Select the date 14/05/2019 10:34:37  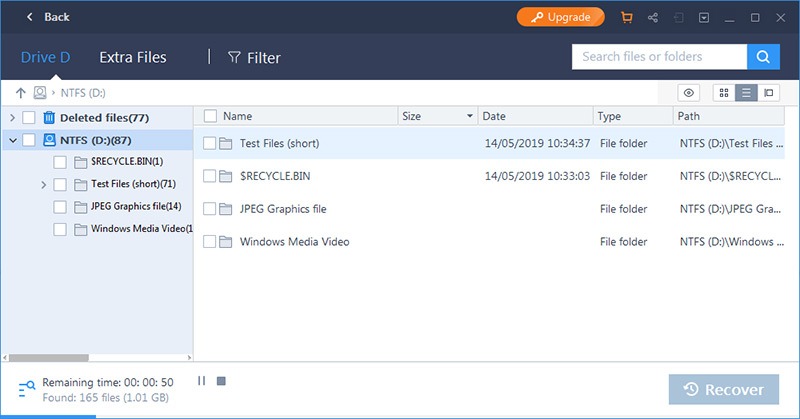(537, 143)
